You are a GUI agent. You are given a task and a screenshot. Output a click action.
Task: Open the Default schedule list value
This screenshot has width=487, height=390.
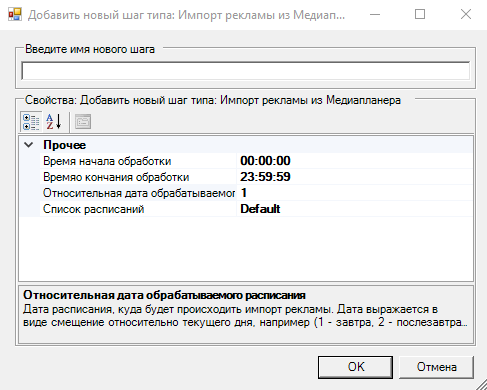355,209
